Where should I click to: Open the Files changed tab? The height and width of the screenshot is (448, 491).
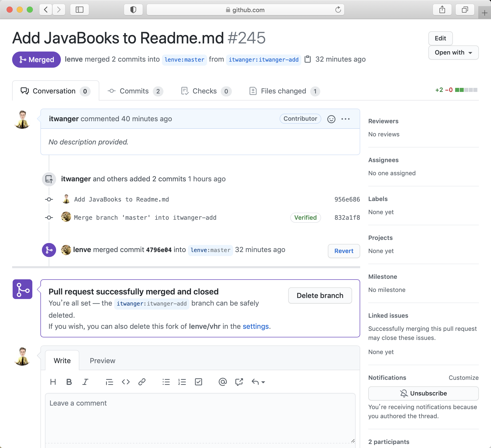[x=284, y=91]
